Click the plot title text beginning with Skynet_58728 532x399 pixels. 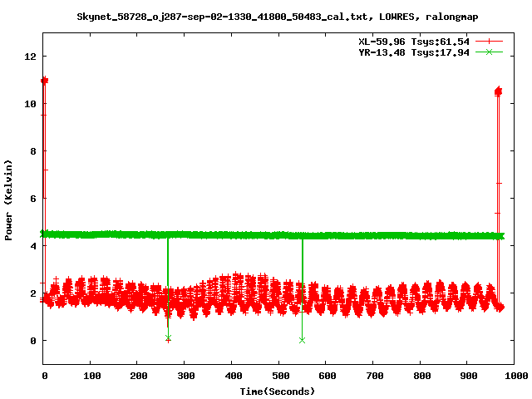pyautogui.click(x=278, y=17)
